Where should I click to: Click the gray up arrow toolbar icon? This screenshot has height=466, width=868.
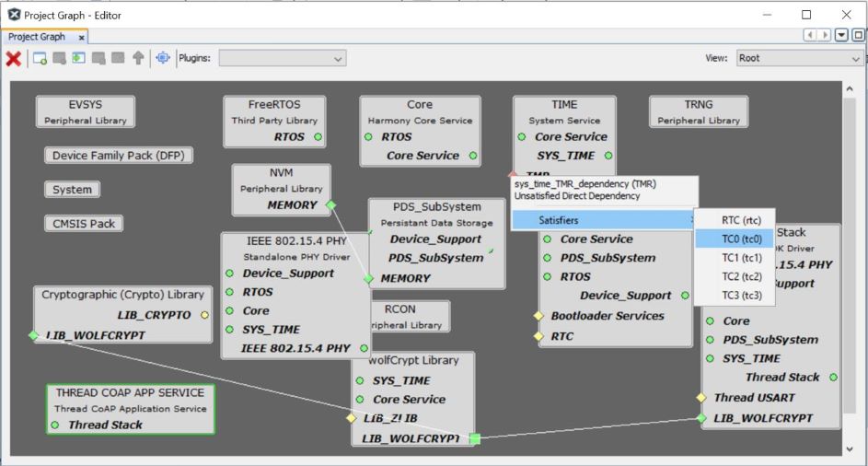[x=138, y=58]
